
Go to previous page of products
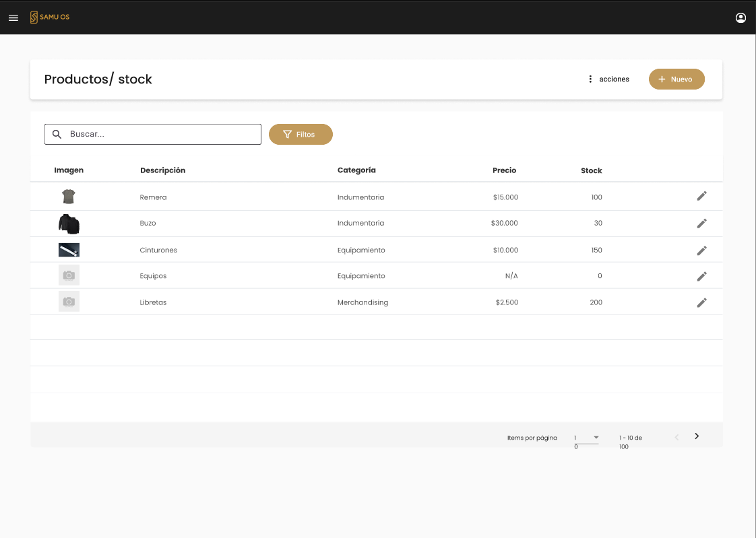[677, 437]
